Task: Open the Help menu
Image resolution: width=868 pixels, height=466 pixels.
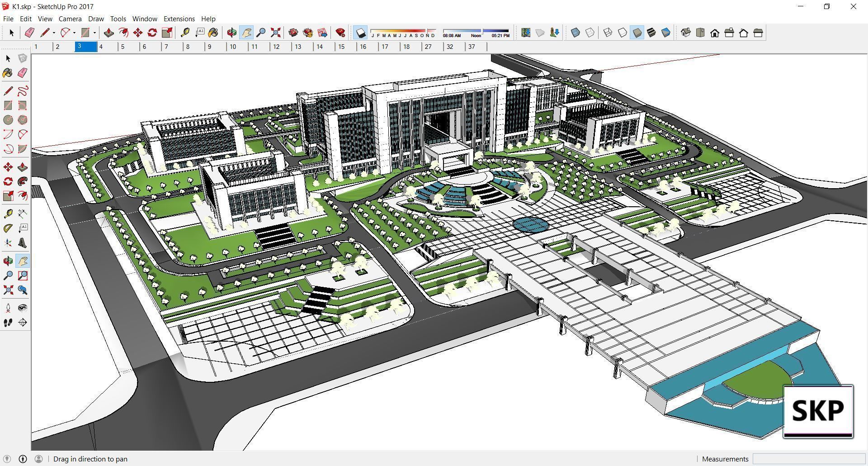Action: point(208,19)
